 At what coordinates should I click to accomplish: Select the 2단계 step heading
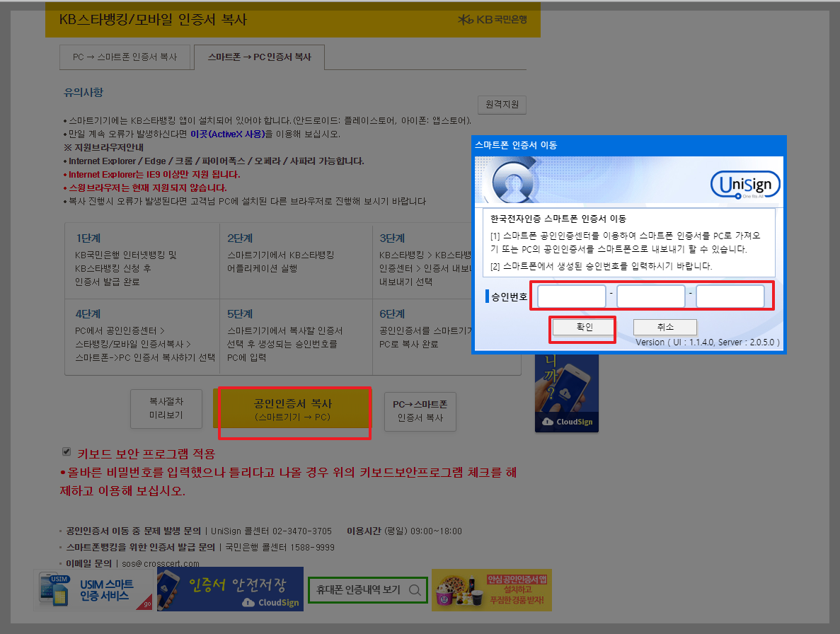tap(240, 238)
